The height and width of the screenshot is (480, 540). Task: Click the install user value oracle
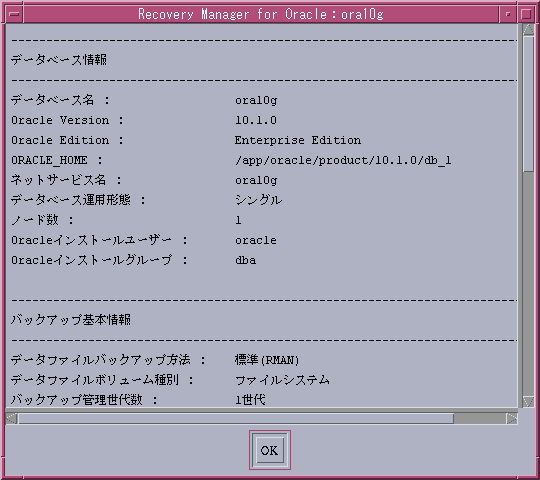[x=256, y=240]
